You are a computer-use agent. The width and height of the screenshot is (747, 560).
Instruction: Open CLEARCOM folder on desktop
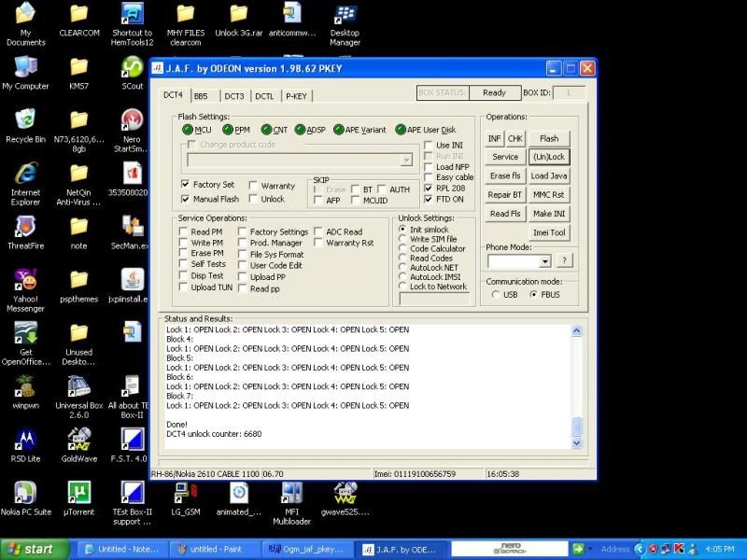pos(79,20)
